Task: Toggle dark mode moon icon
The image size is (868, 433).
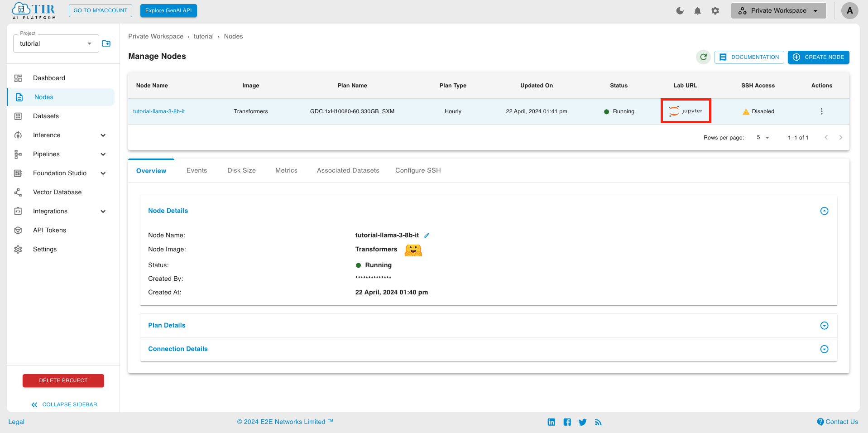Action: pos(680,11)
